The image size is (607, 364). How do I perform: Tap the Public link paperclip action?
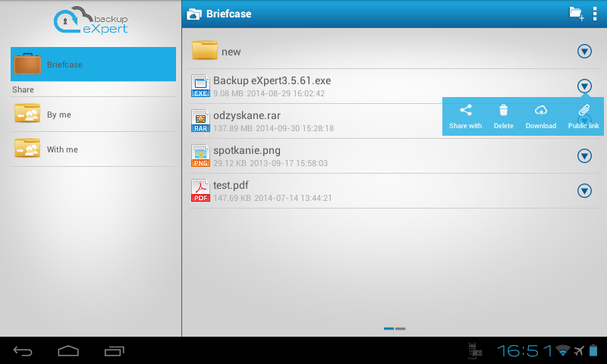coord(583,117)
